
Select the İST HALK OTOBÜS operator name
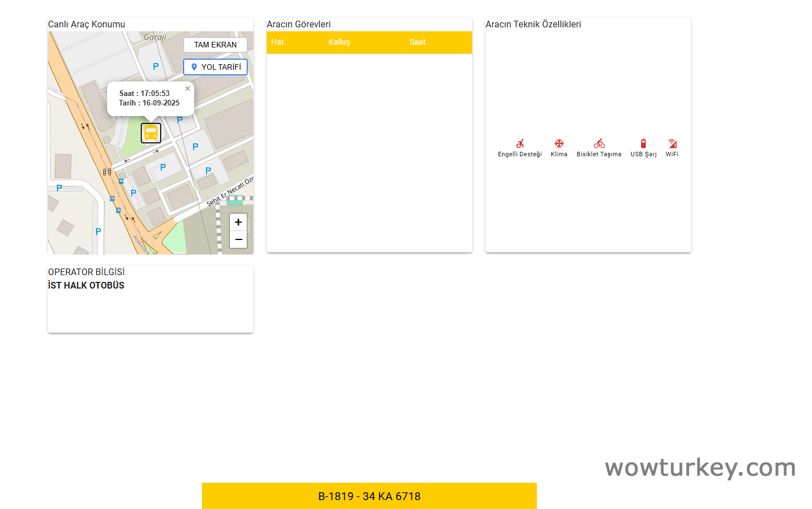click(x=87, y=285)
